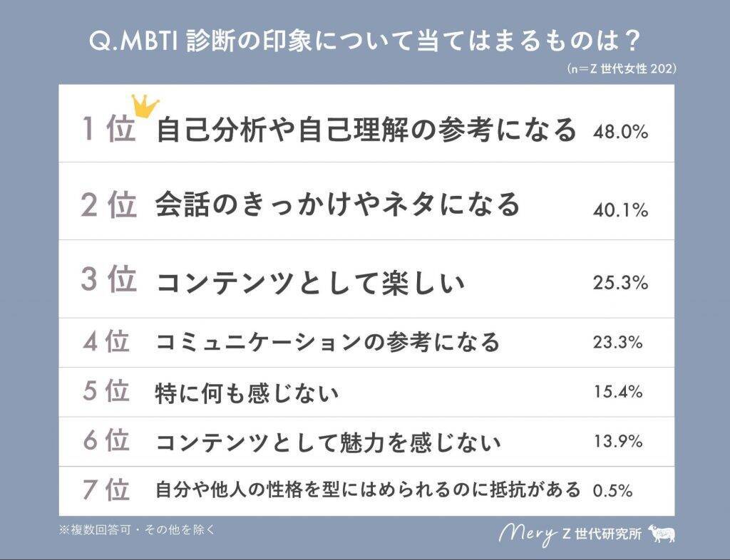Select 会話のきっかけやネタになる text
730x560 pixels.
(338, 206)
